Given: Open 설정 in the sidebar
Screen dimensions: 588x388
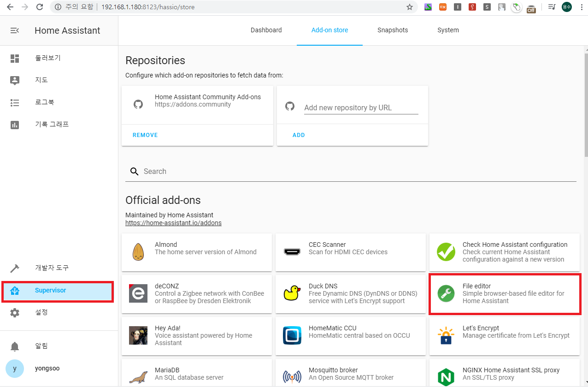Looking at the screenshot, I should tap(59, 313).
